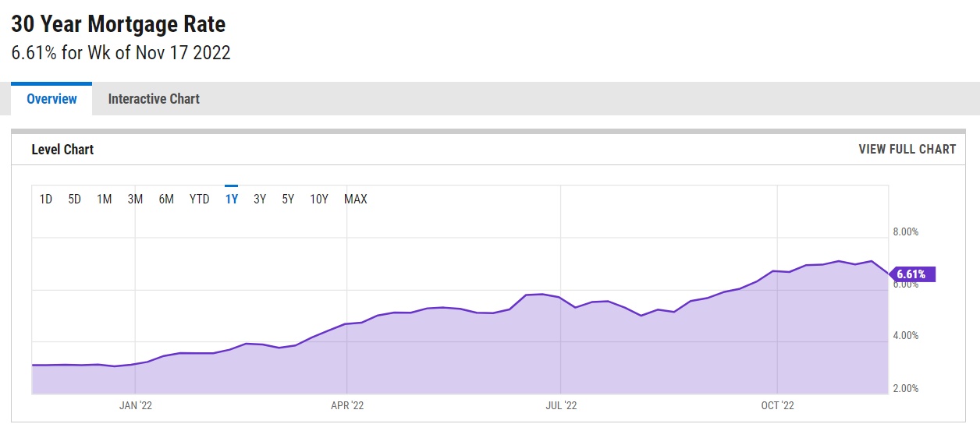This screenshot has width=980, height=431.
Task: Switch chart to 5Y range
Action: pyautogui.click(x=288, y=200)
